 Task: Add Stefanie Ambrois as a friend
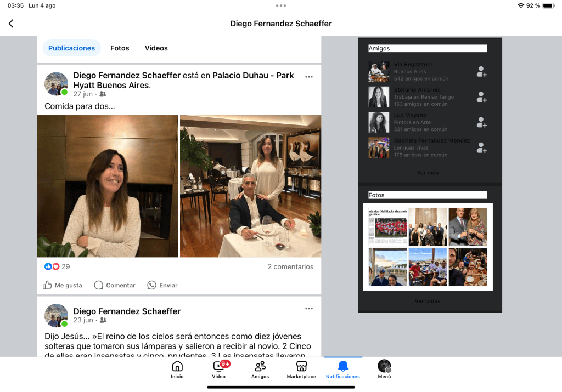point(481,97)
